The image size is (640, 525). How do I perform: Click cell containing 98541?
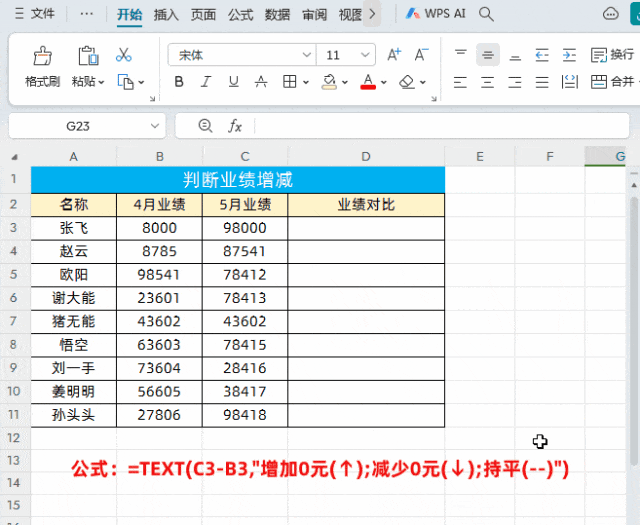click(x=159, y=274)
